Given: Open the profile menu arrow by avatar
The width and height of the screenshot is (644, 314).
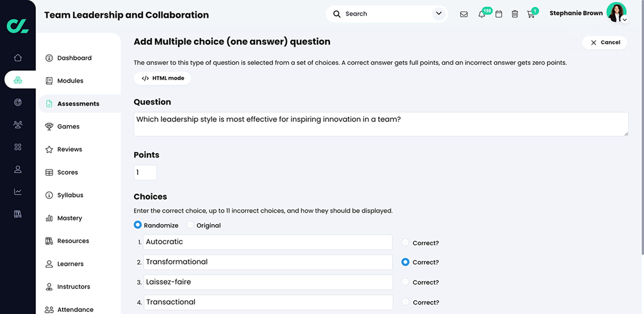Looking at the screenshot, I should (x=624, y=20).
